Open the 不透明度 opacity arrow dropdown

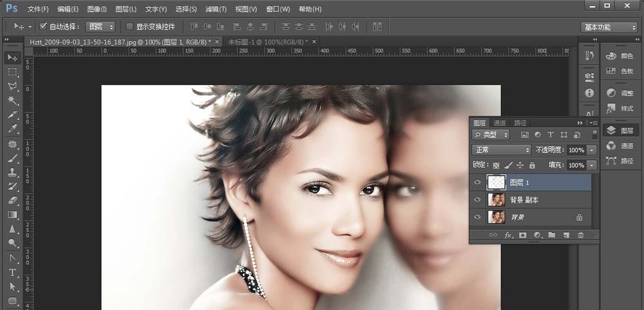click(x=592, y=150)
